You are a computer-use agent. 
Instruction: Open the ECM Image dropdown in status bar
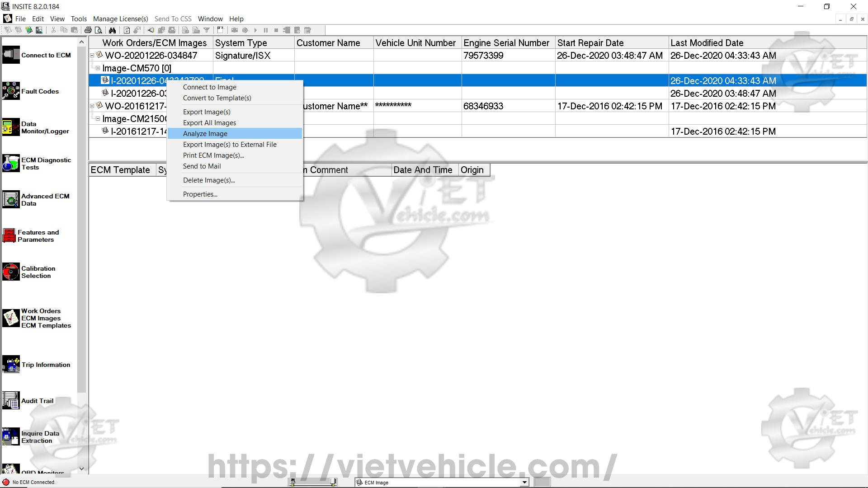524,482
